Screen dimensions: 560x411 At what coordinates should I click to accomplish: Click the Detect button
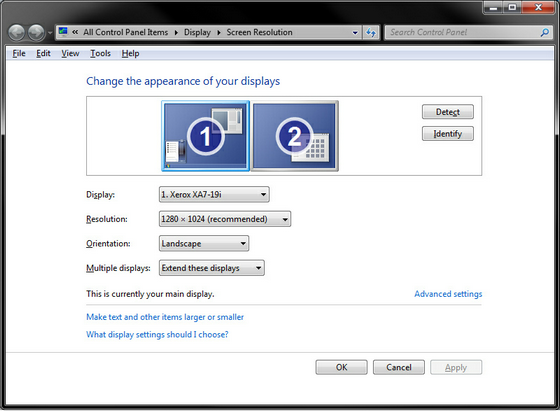[448, 112]
